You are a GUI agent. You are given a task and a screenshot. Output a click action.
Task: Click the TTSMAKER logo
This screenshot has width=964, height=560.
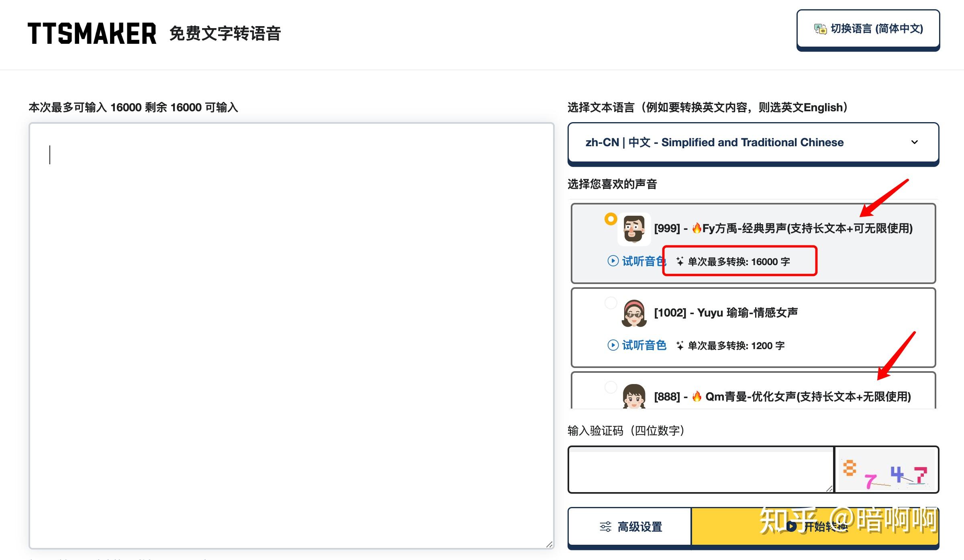point(92,33)
